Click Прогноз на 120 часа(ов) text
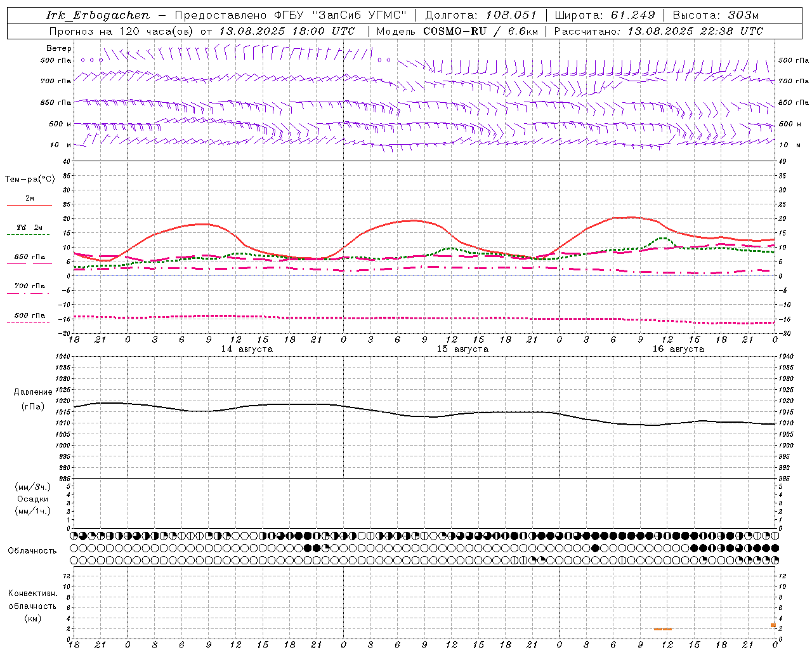The height and width of the screenshot is (650, 812). pos(122,31)
